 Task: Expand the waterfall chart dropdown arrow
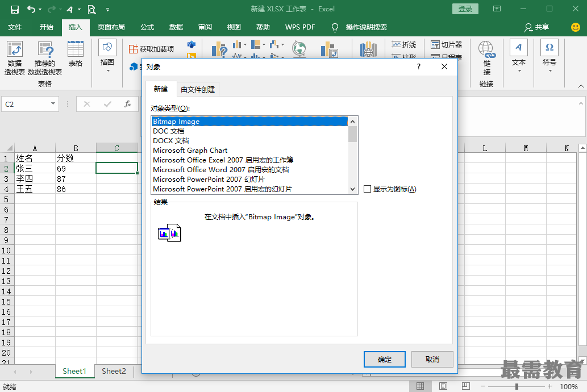coord(282,45)
